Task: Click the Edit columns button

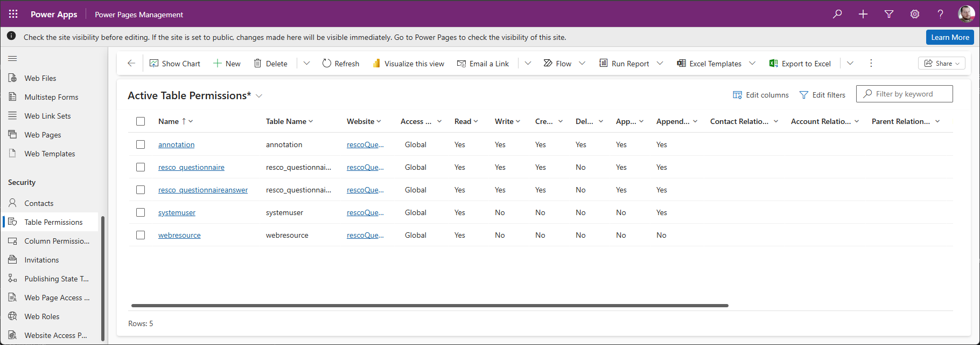Action: point(761,95)
